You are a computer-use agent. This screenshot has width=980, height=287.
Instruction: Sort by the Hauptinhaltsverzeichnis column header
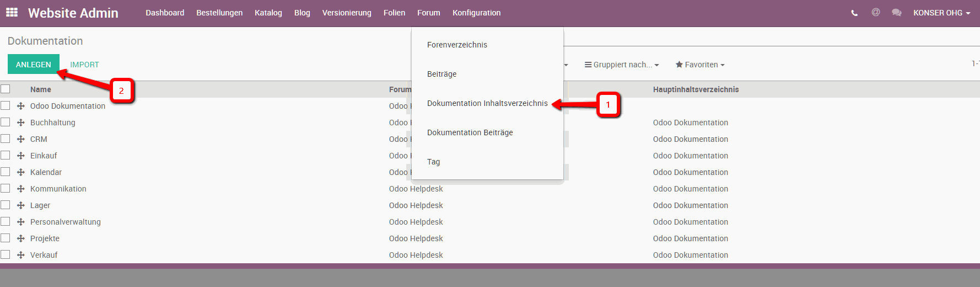coord(696,89)
